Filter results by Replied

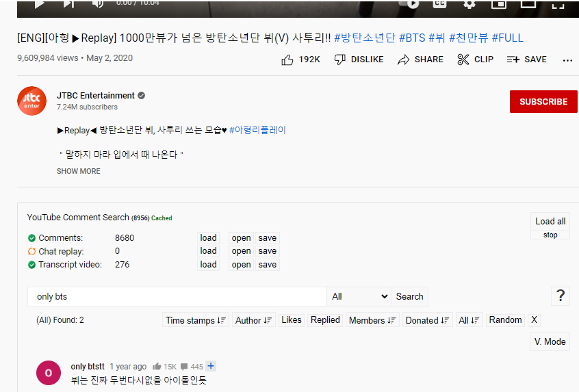point(325,320)
